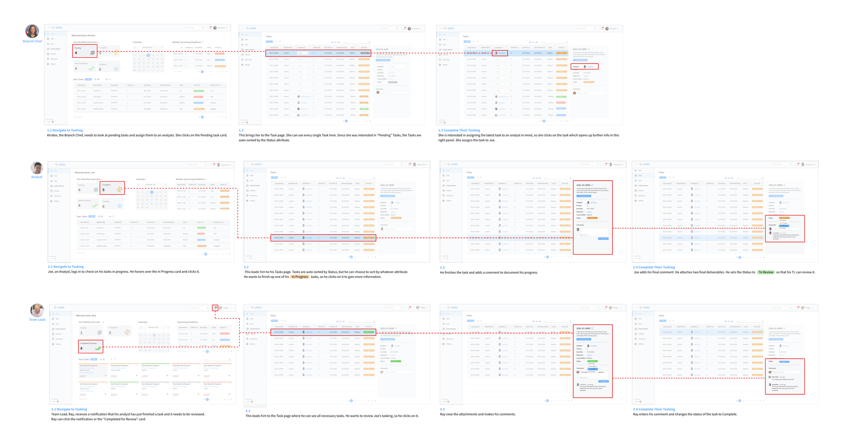The width and height of the screenshot is (868, 446).
Task: Click filter icon in Kirsten's Your Tasks header
Action: [x=110, y=79]
